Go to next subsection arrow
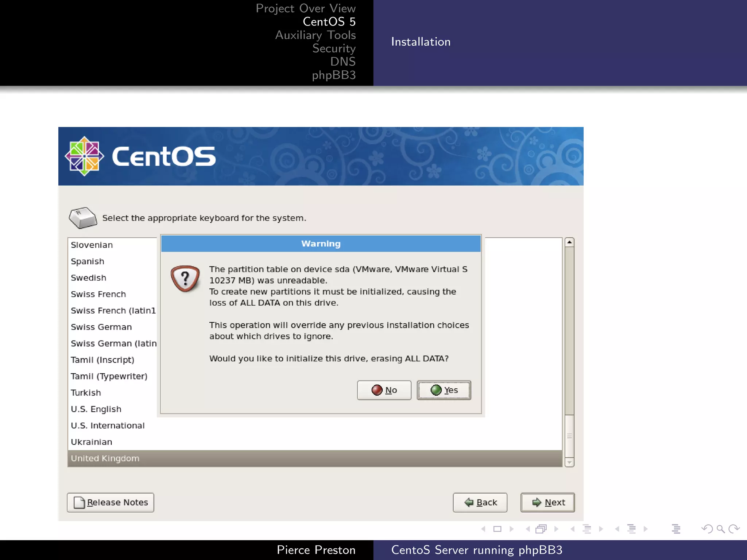Screen dimensions: 747x560 pyautogui.click(x=601, y=529)
